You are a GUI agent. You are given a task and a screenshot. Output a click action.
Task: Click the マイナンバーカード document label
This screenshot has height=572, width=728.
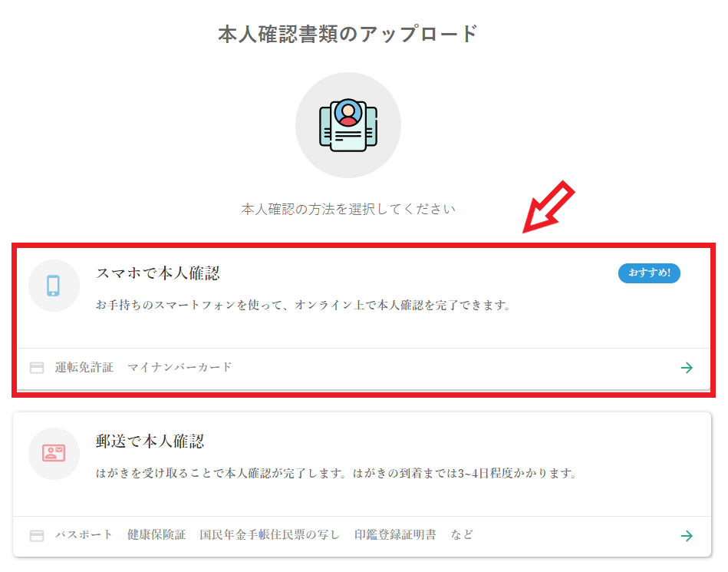[180, 367]
